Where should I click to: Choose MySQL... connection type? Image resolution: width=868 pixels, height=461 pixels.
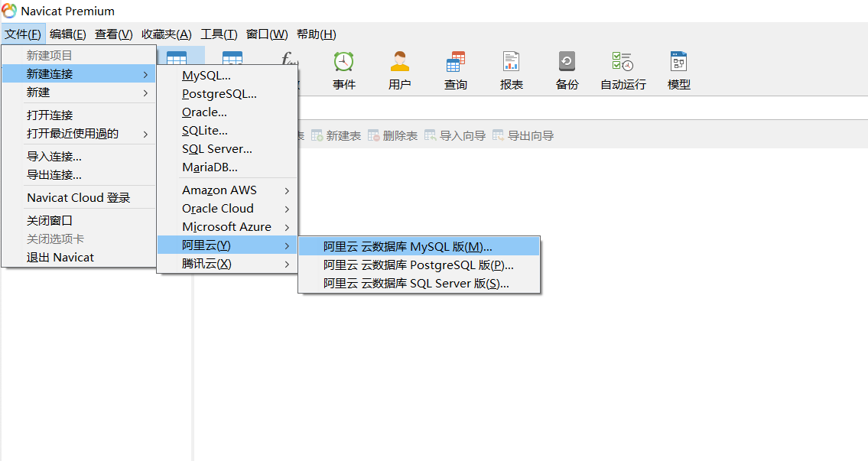pyautogui.click(x=228, y=76)
